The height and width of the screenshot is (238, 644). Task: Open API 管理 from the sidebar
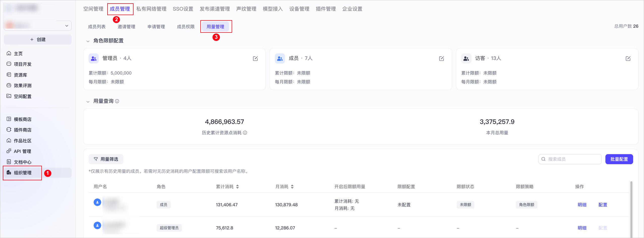(22, 151)
